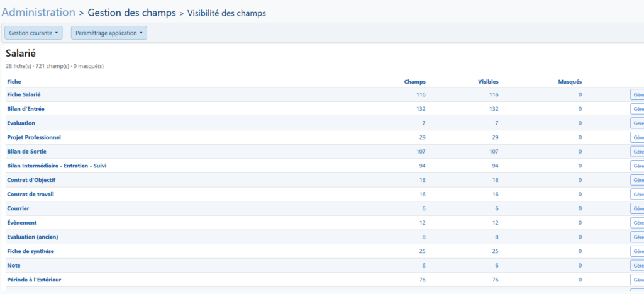
Task: Open the Bilan d'Entrée fiche
Action: [x=26, y=109]
